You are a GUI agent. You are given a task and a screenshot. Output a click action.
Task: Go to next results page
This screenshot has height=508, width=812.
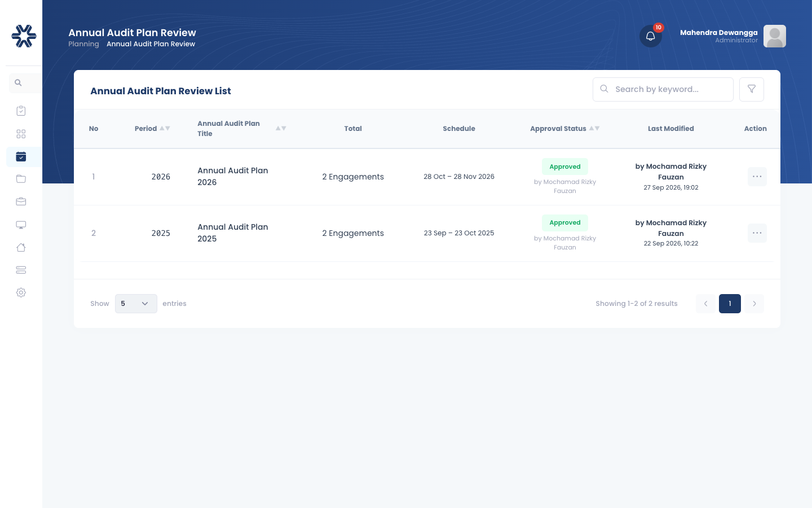[754, 304]
